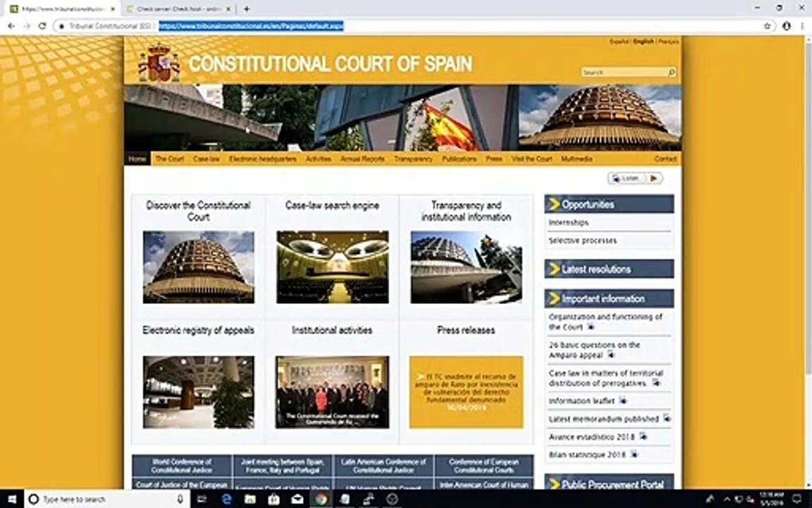Close the Check server browser tab
The image size is (812, 508).
228,8
